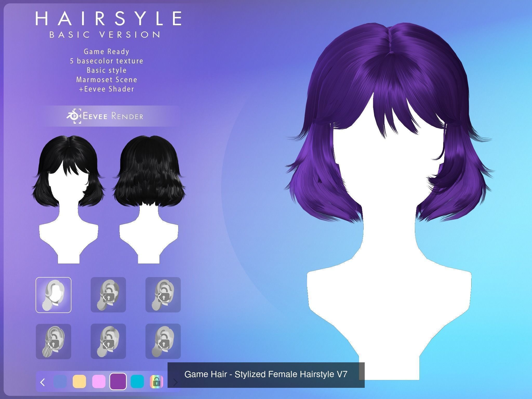
Task: Pick the pink hair color swatch
Action: coord(99,382)
